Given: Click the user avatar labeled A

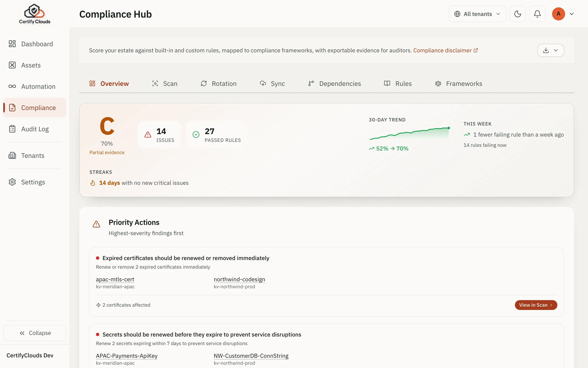Looking at the screenshot, I should click(558, 14).
